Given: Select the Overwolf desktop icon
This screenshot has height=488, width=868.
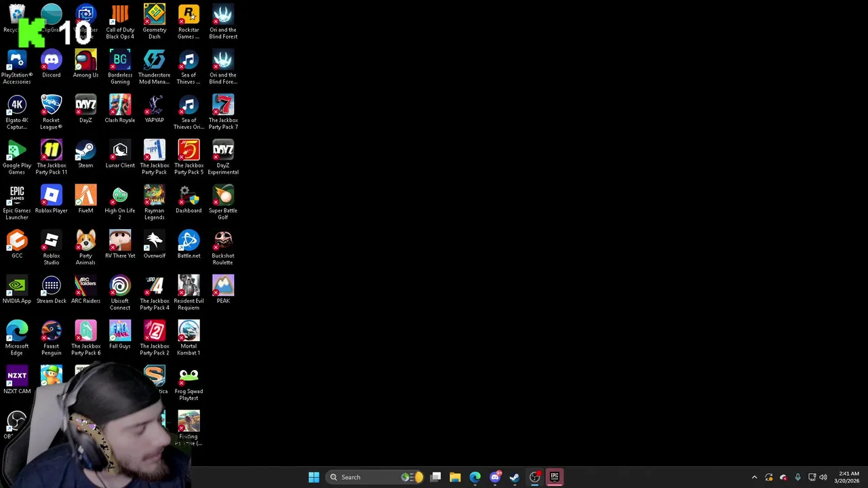Looking at the screenshot, I should tap(154, 245).
